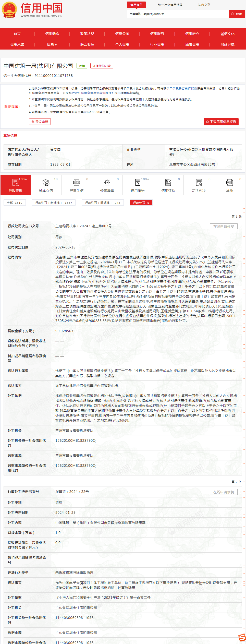This screenshot has width=246, height=644.
Task: Select the 信用信息 search tab
Action: click(x=136, y=5)
